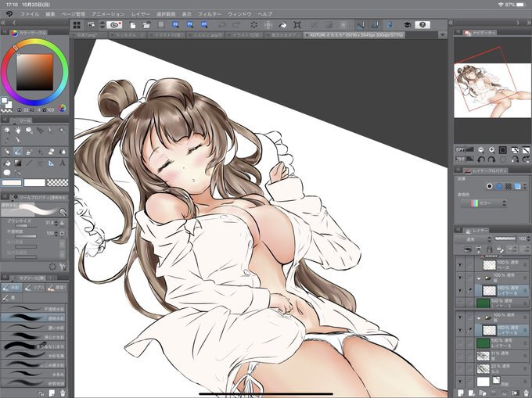This screenshot has width=532, height=398.
Task: Select the main drawing color swatch
Action: pyautogui.click(x=12, y=183)
